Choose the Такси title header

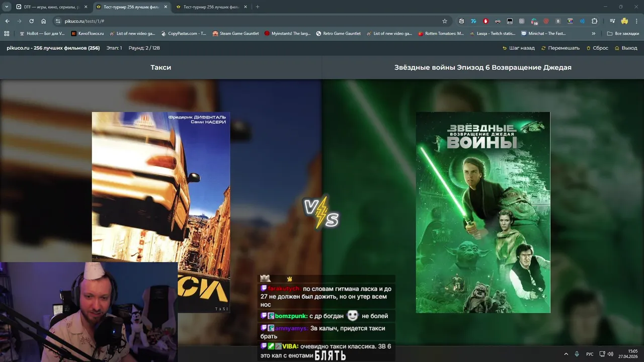click(161, 67)
